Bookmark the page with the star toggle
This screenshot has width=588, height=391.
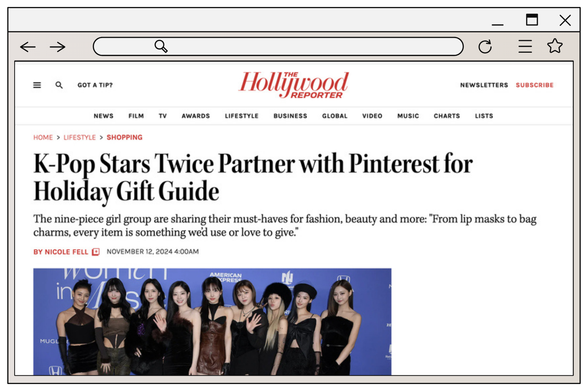click(554, 46)
